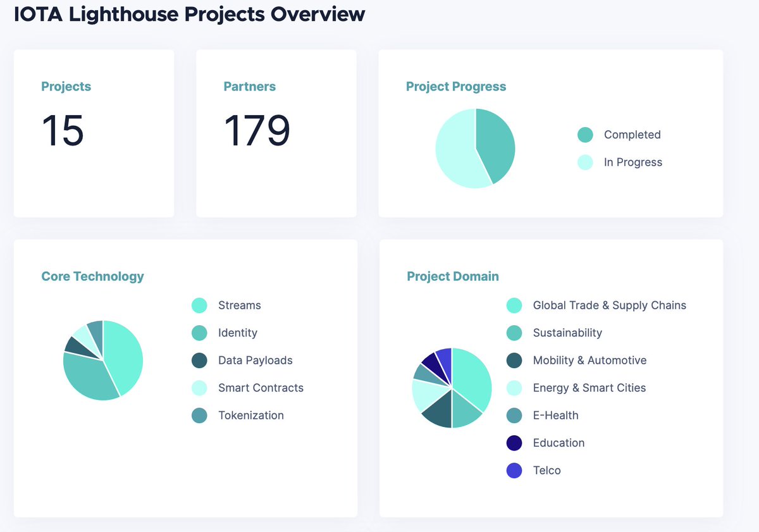759x532 pixels.
Task: Select Global Trade & Supply Chains label
Action: point(610,305)
